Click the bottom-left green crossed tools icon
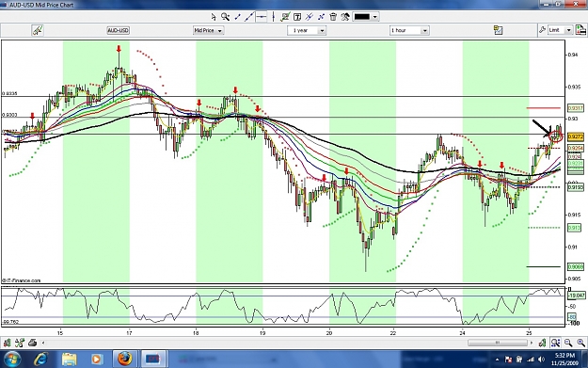This screenshot has height=368, width=588. pos(20,343)
